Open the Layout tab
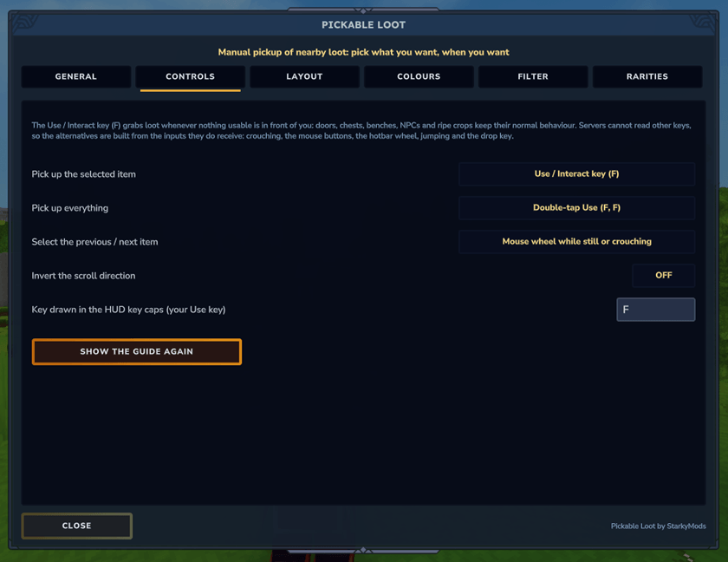The height and width of the screenshot is (562, 728). (x=304, y=76)
